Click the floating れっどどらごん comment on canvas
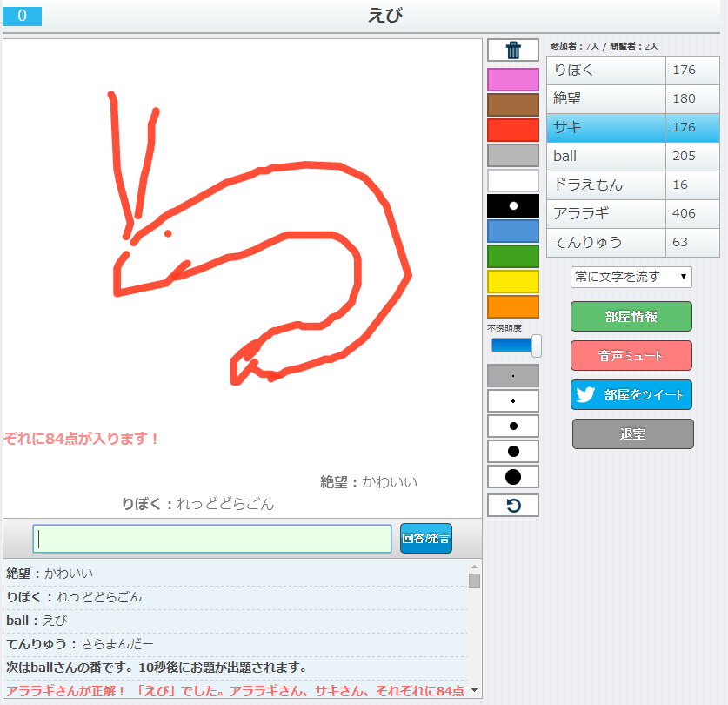The image size is (728, 705). point(197,504)
